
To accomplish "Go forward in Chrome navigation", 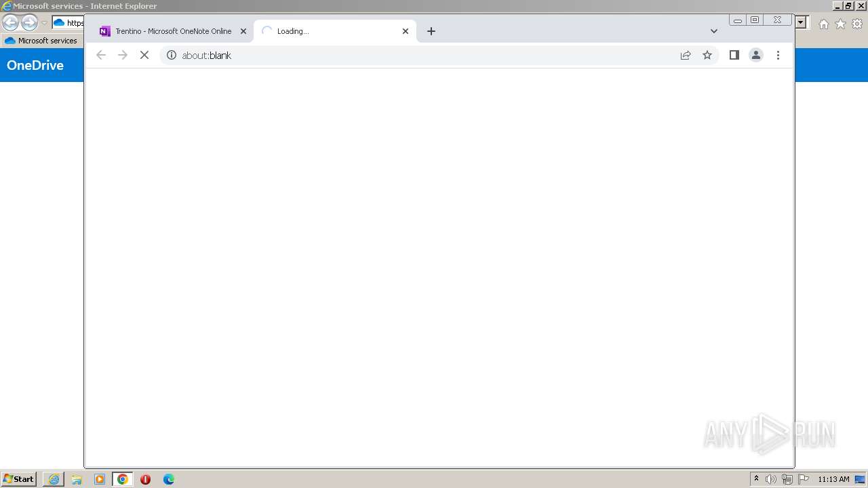I will point(123,56).
